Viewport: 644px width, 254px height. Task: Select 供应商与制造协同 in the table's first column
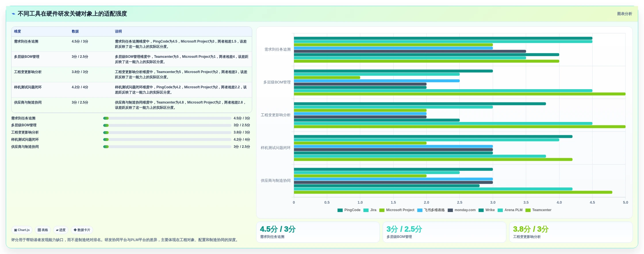click(28, 103)
